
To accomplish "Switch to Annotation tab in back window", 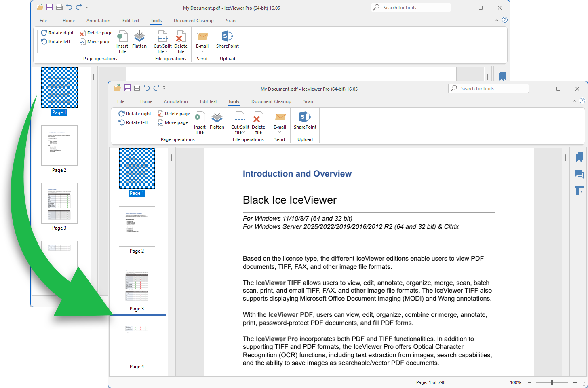I will [98, 21].
